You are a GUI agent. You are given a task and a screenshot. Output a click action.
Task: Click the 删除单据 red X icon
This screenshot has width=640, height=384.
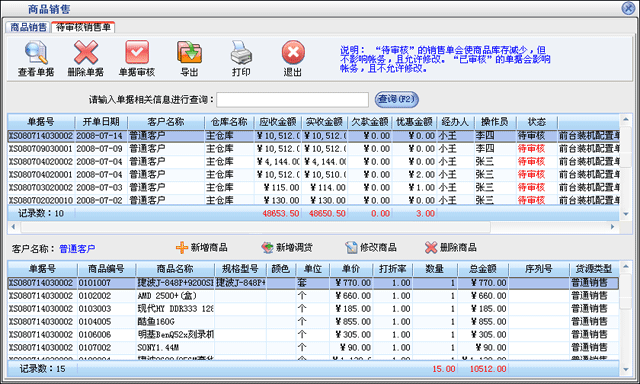86,52
